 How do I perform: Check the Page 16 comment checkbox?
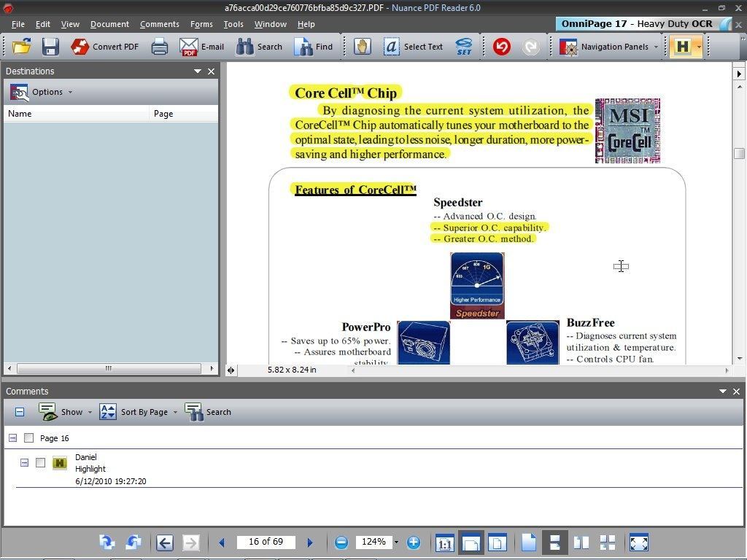[29, 437]
